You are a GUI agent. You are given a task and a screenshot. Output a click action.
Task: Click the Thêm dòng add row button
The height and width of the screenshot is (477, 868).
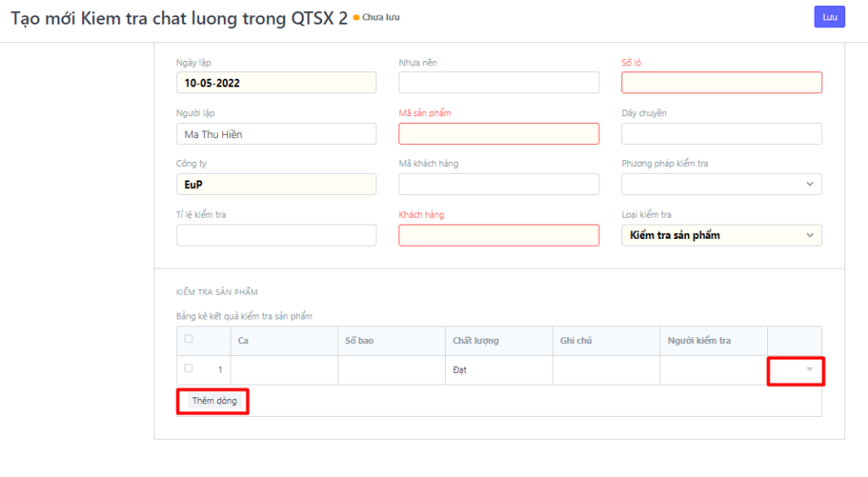(x=214, y=401)
